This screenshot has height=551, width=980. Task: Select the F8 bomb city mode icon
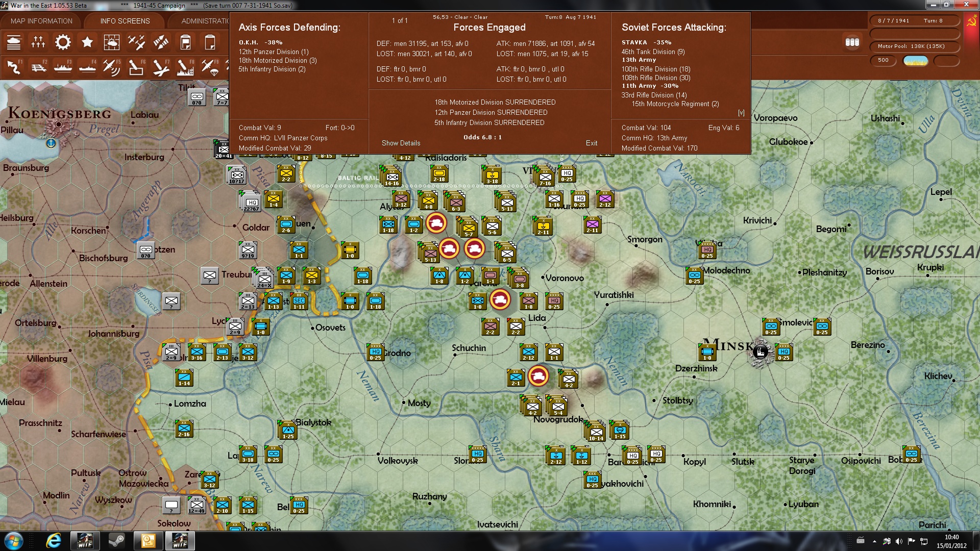pyautogui.click(x=185, y=67)
